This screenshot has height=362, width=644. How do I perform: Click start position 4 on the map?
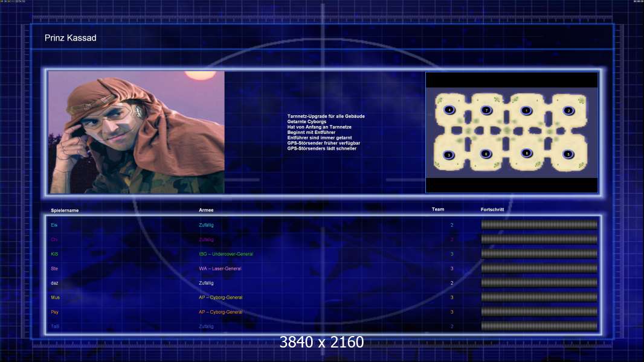pos(449,110)
